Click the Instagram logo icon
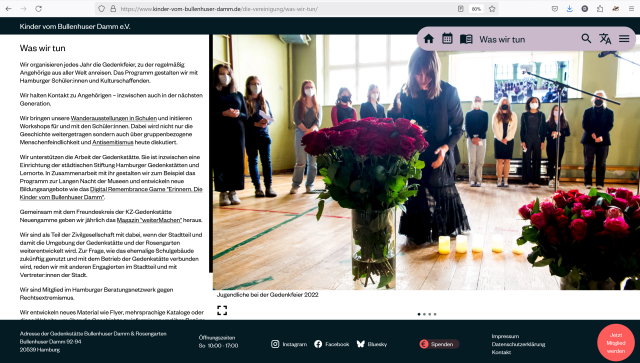 275,344
